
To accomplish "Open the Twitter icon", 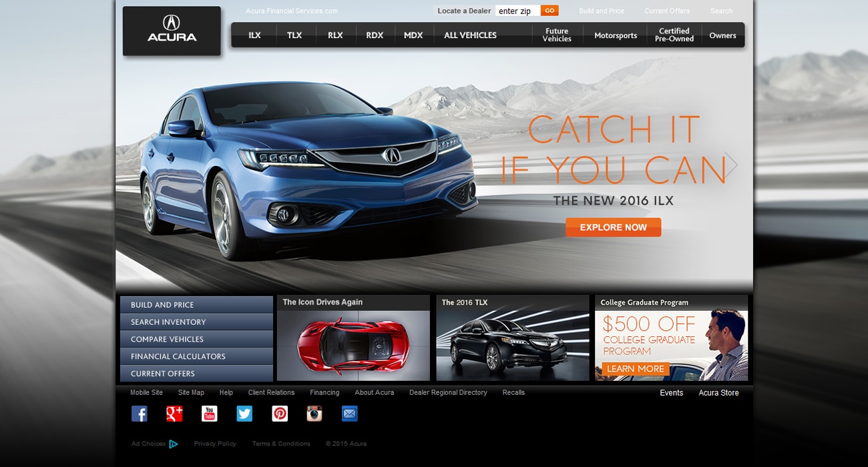I will [244, 414].
